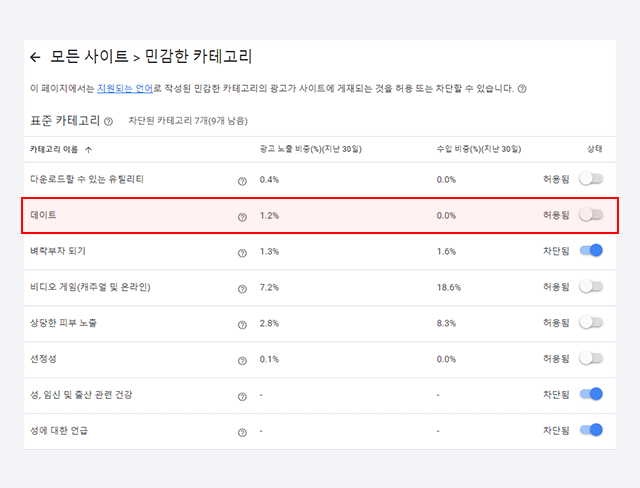Open help icon for 다운로드할 수 있는 유틸리티
The height and width of the screenshot is (488, 640).
pos(242,181)
